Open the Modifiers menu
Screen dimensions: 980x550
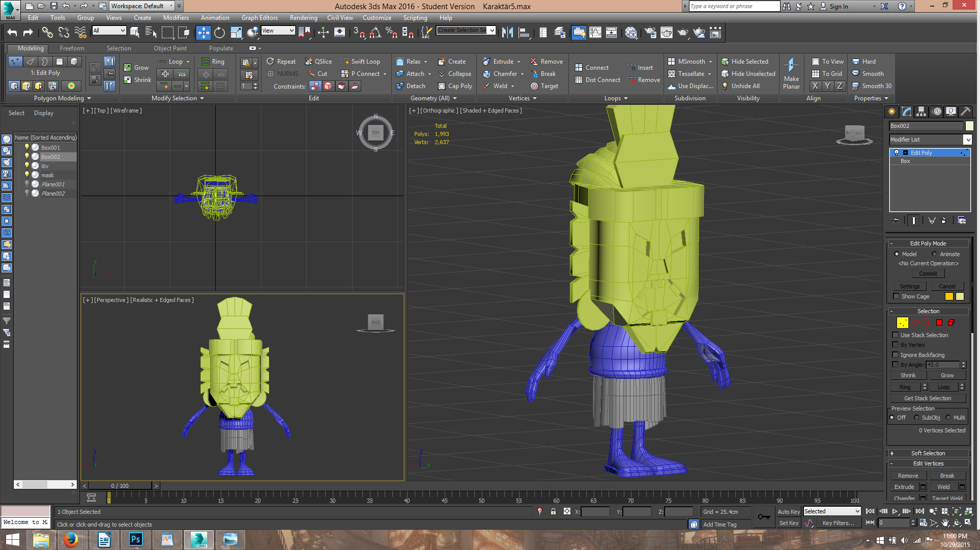click(176, 18)
